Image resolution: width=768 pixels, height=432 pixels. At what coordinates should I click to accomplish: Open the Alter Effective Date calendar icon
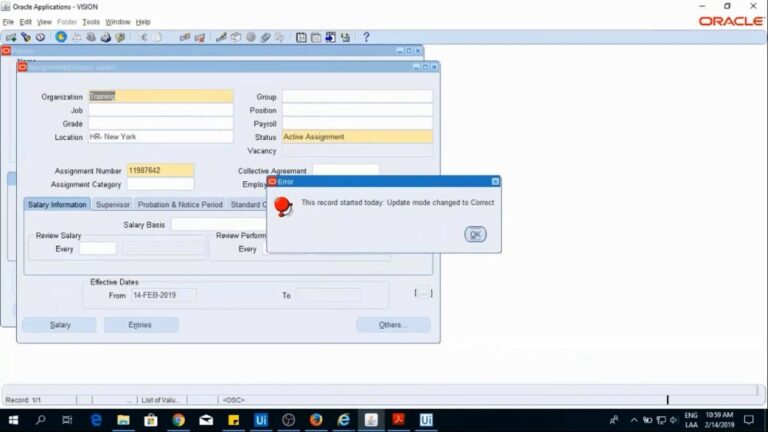pos(301,37)
